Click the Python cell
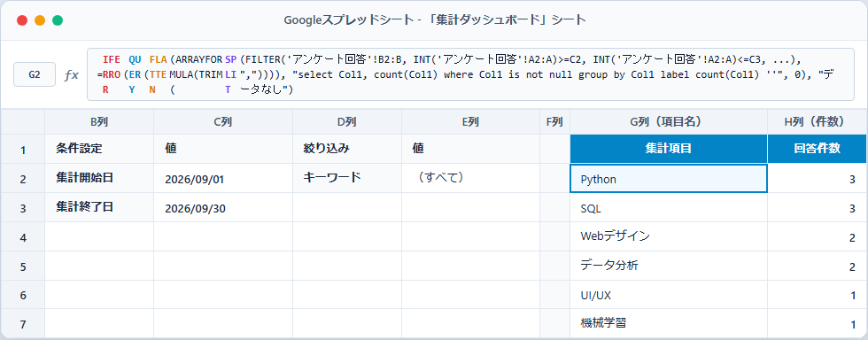 point(669,178)
